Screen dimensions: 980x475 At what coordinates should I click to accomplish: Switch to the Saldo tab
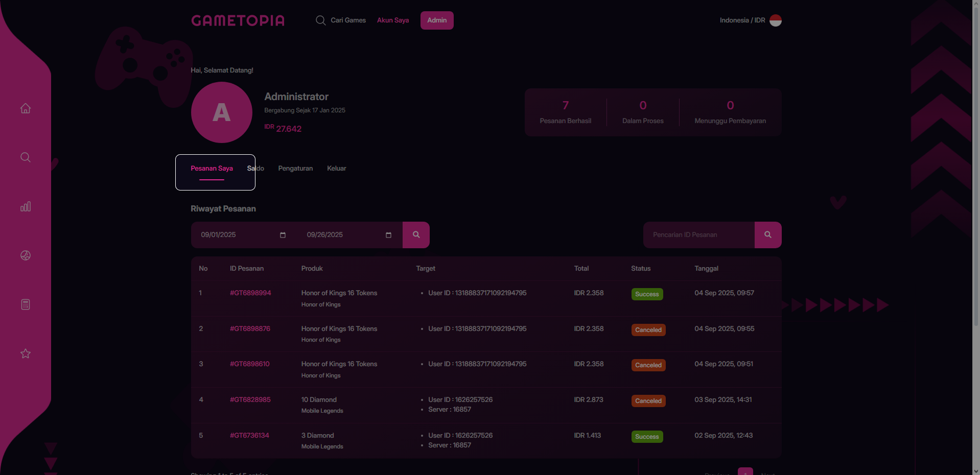pos(255,169)
